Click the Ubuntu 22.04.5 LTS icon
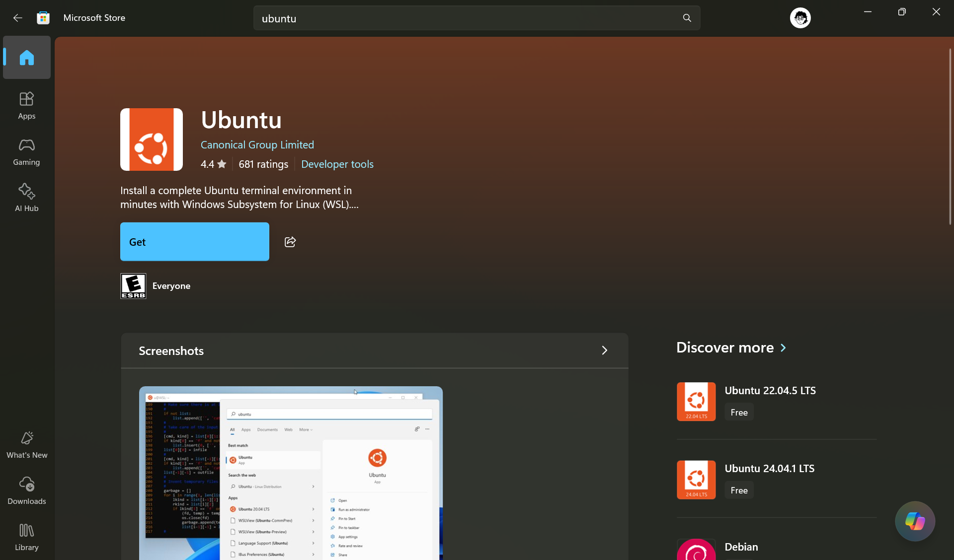 coord(696,402)
